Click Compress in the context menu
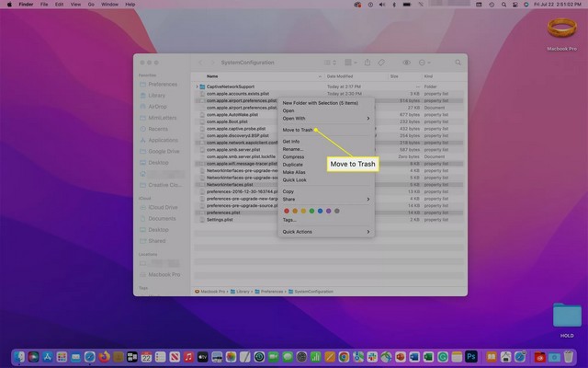Viewport: 588px width, 368px height. tap(294, 157)
